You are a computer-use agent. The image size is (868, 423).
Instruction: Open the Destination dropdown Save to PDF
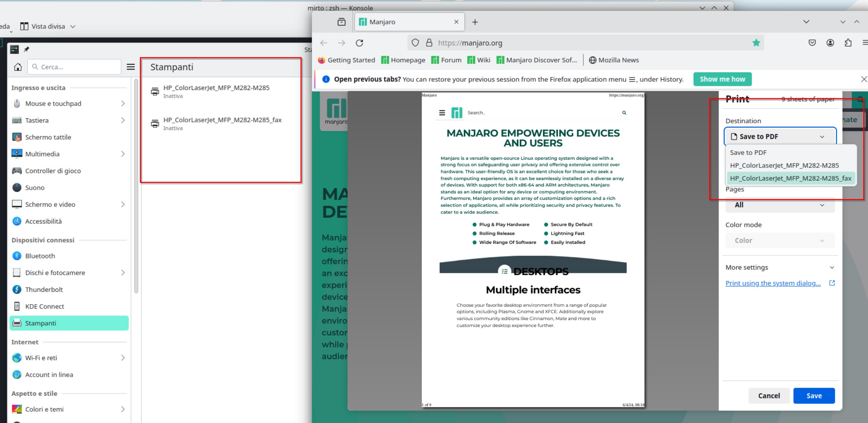(780, 136)
